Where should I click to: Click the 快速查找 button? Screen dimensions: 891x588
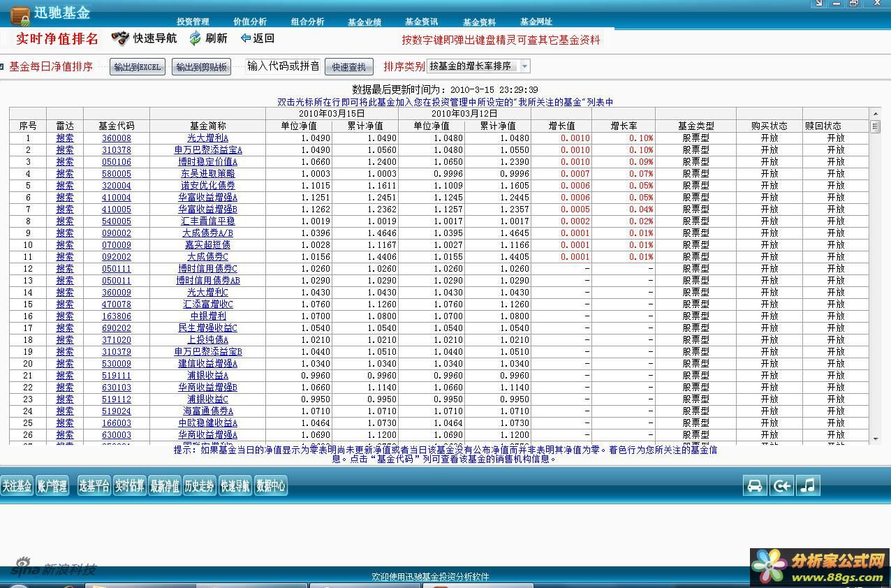349,67
